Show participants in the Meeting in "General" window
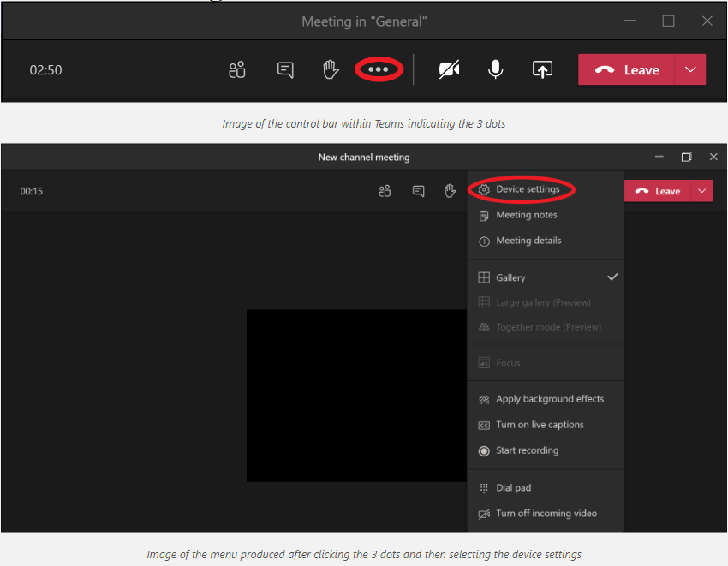The width and height of the screenshot is (728, 566). (237, 69)
